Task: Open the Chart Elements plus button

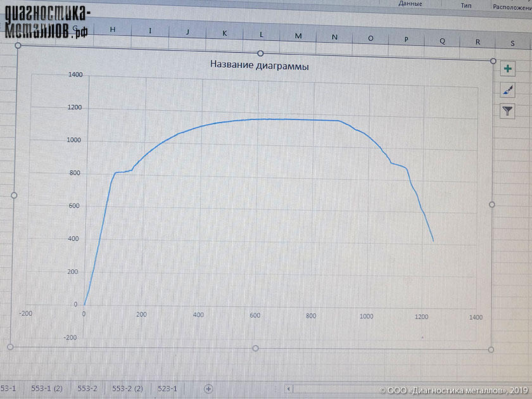Action: [x=507, y=69]
